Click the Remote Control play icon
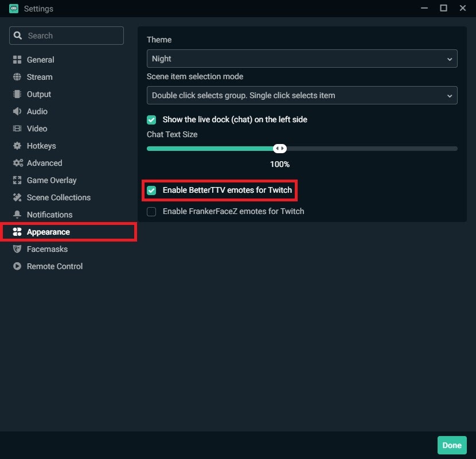 [17, 266]
